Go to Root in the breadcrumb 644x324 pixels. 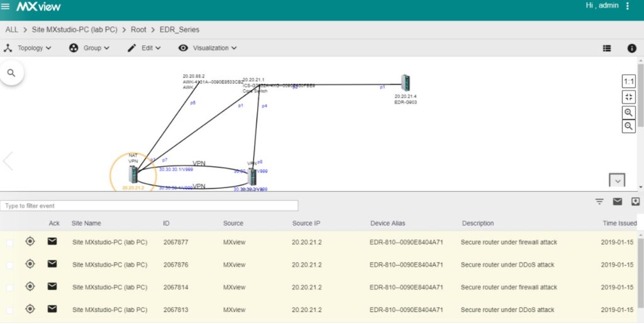point(138,30)
